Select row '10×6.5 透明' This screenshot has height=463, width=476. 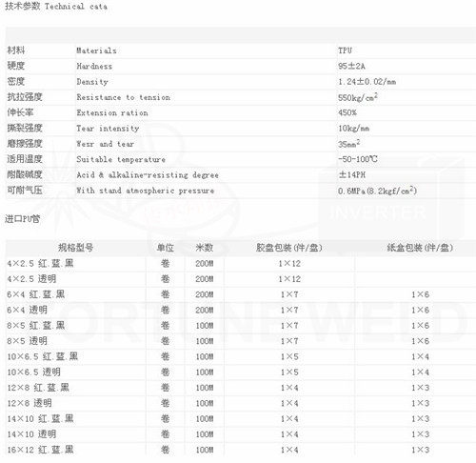pyautogui.click(x=241, y=372)
